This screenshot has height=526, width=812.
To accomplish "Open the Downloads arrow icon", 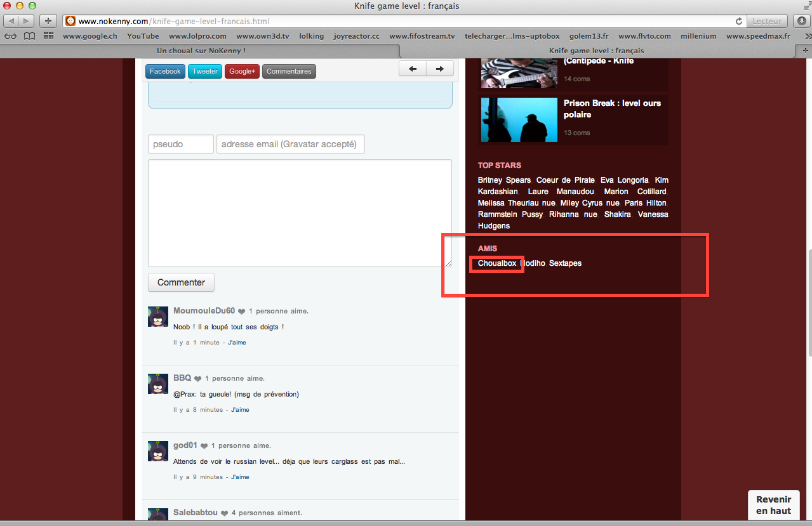I will (801, 21).
